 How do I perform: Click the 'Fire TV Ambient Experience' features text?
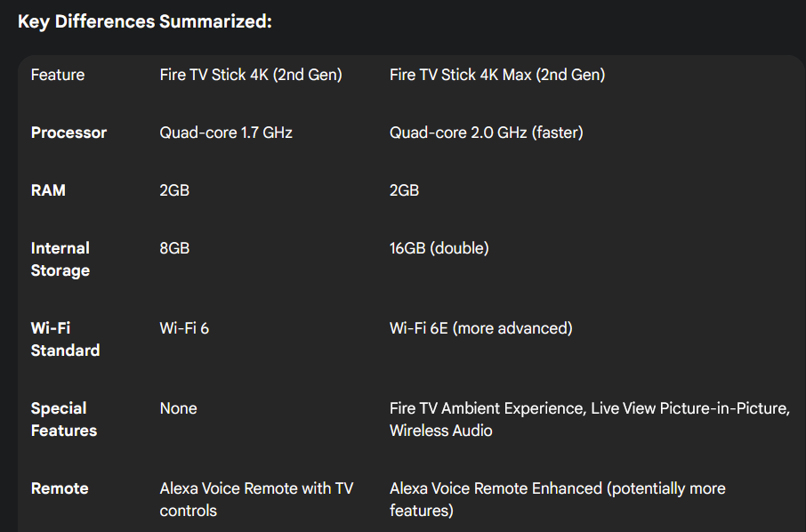(x=488, y=408)
